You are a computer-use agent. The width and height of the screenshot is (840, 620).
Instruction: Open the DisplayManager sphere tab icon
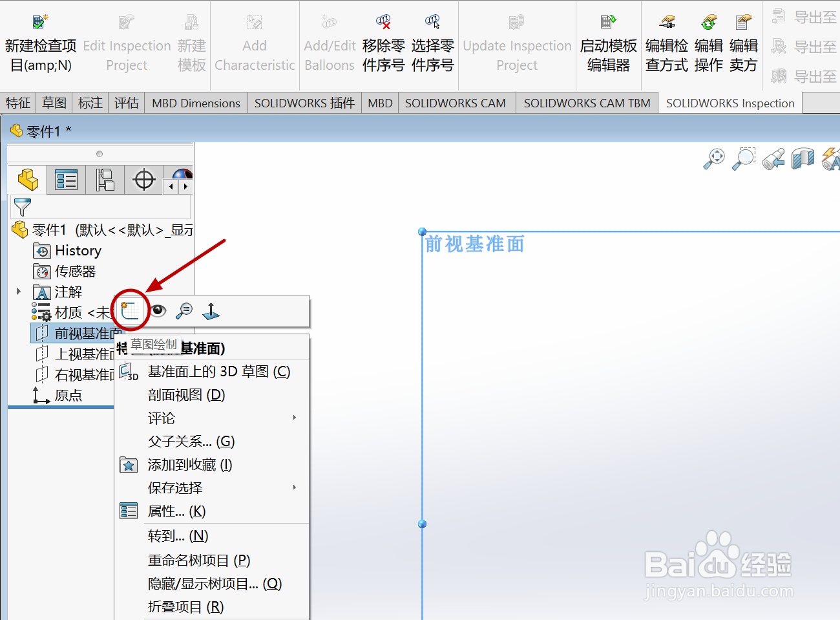[x=181, y=175]
